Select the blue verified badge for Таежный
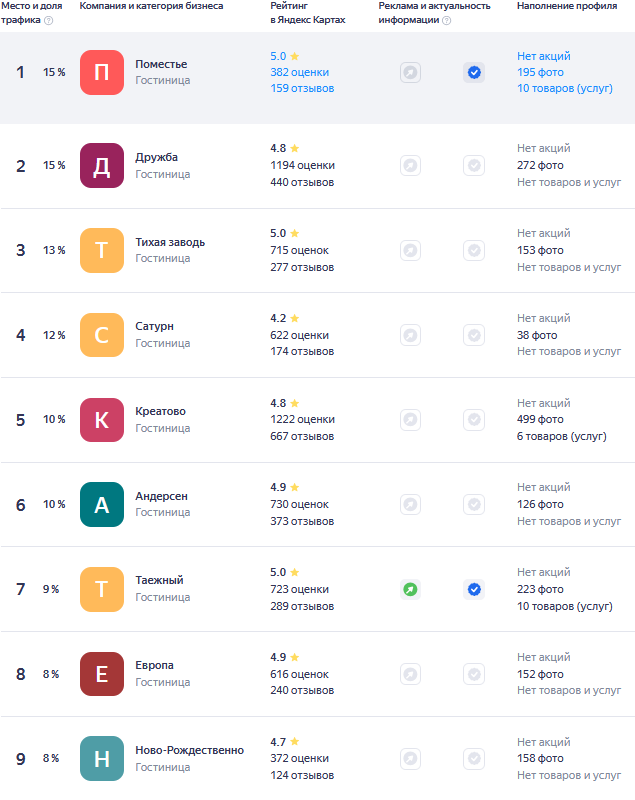The width and height of the screenshot is (635, 800). tap(474, 589)
